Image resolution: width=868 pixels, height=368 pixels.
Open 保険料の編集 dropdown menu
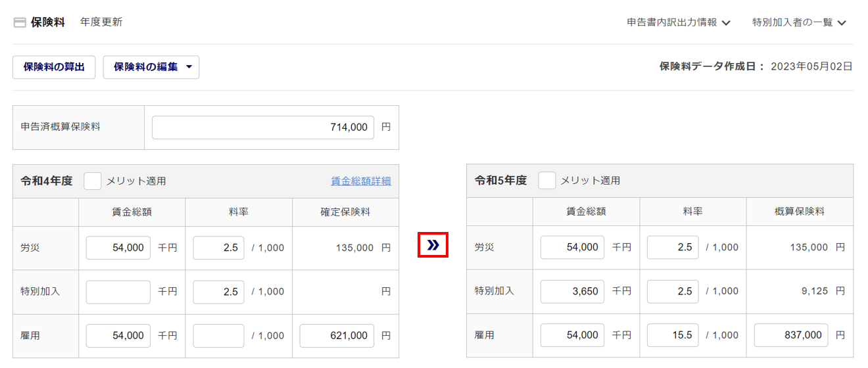[x=151, y=67]
